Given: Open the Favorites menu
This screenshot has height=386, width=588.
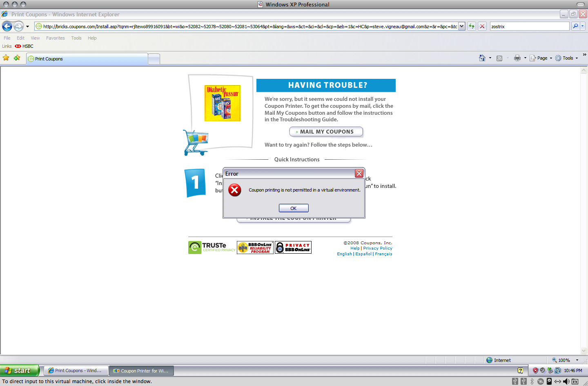Looking at the screenshot, I should 56,38.
